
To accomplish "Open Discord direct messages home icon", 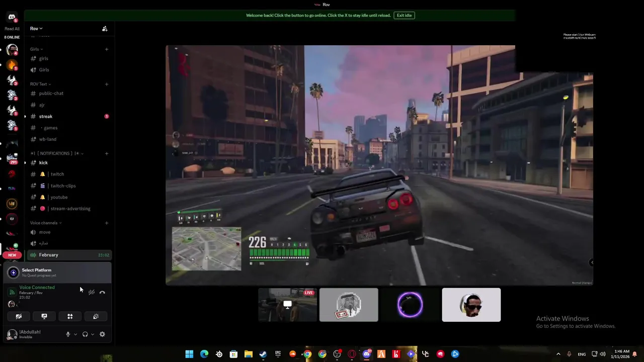I will [x=12, y=18].
